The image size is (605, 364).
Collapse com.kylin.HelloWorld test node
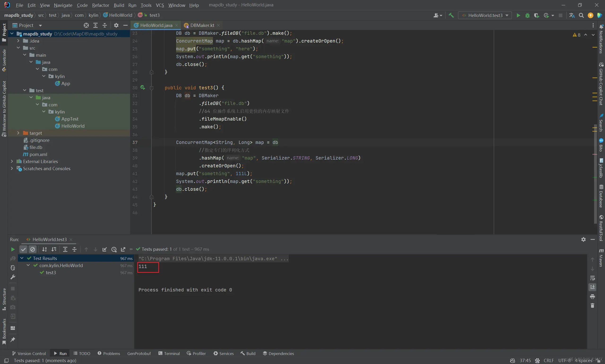[28, 265]
